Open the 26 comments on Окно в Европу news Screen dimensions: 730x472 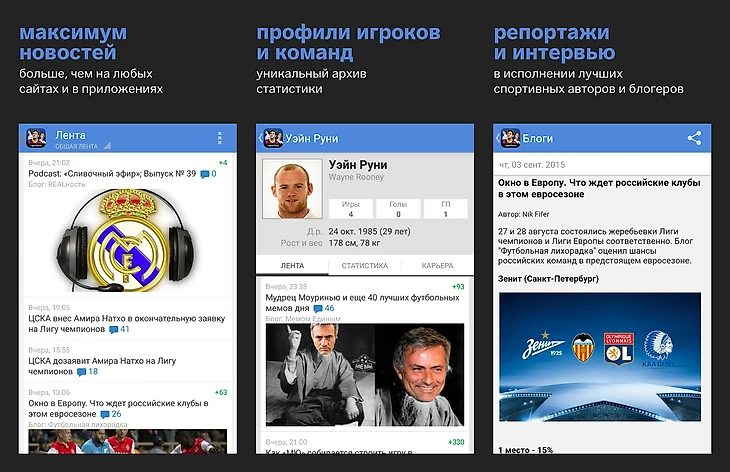[111, 414]
